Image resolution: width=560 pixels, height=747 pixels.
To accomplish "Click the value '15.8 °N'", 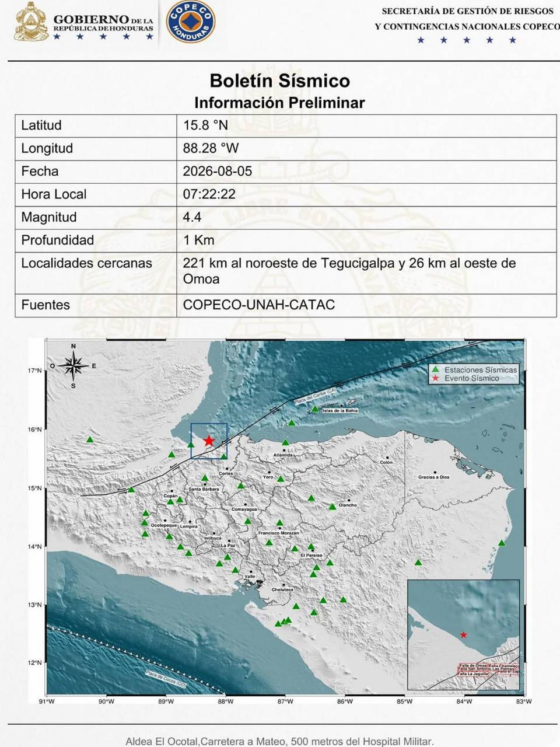I will coord(205,125).
